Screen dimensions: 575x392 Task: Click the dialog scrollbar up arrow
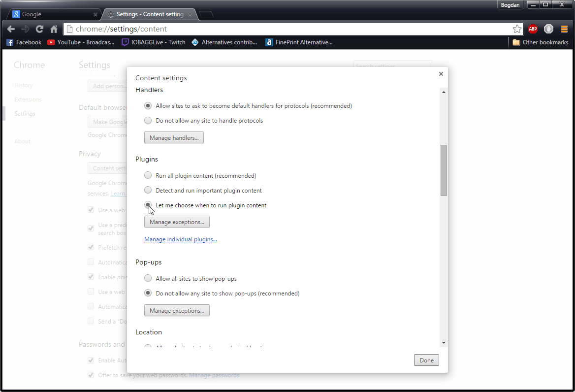click(444, 92)
